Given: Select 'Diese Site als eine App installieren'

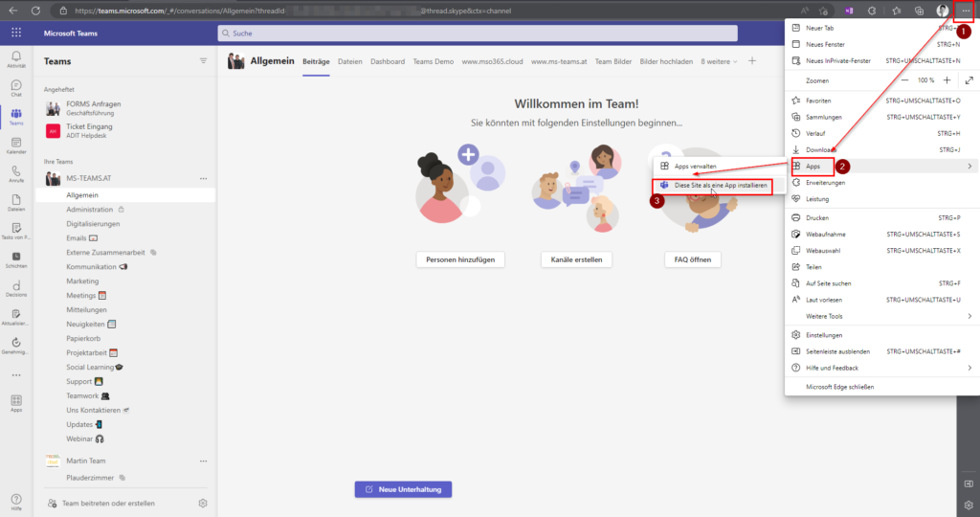Looking at the screenshot, I should [720, 186].
